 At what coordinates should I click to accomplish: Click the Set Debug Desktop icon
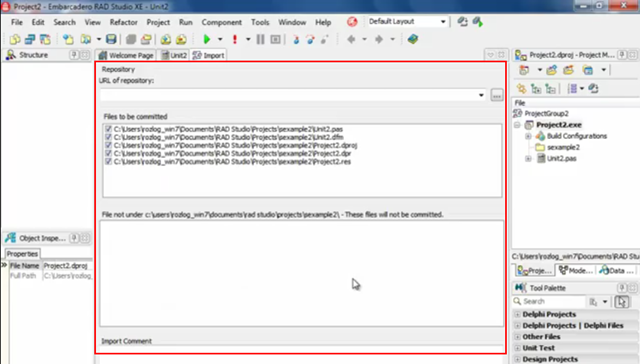click(478, 22)
